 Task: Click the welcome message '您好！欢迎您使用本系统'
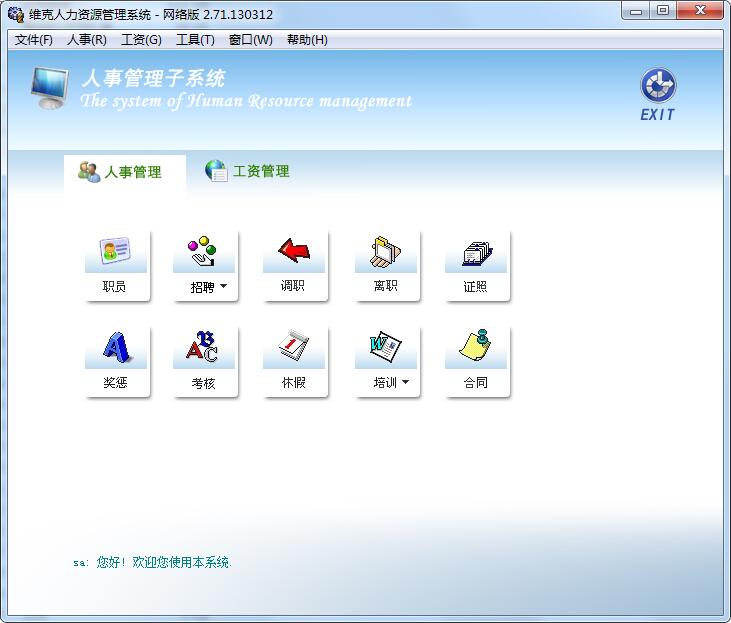tap(163, 562)
